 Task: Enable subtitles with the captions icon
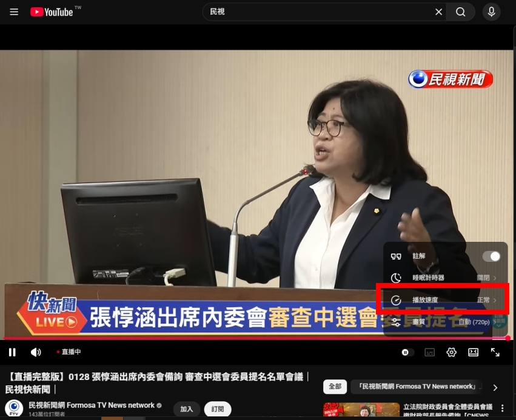(429, 352)
